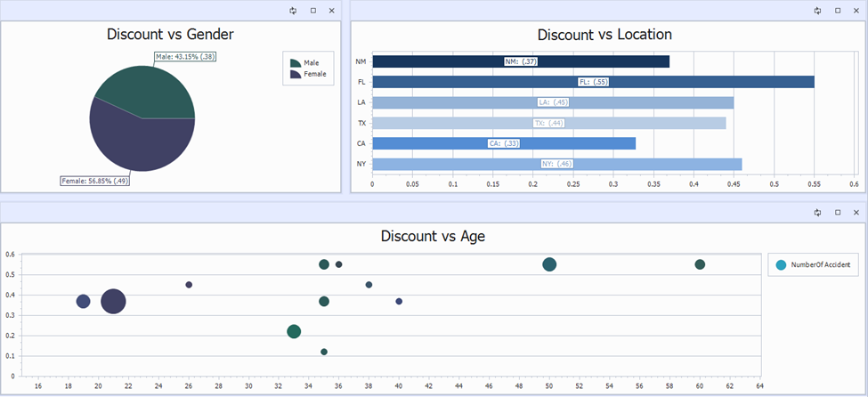
Task: Click the 'CA: (.33)' bar label
Action: pyautogui.click(x=504, y=143)
